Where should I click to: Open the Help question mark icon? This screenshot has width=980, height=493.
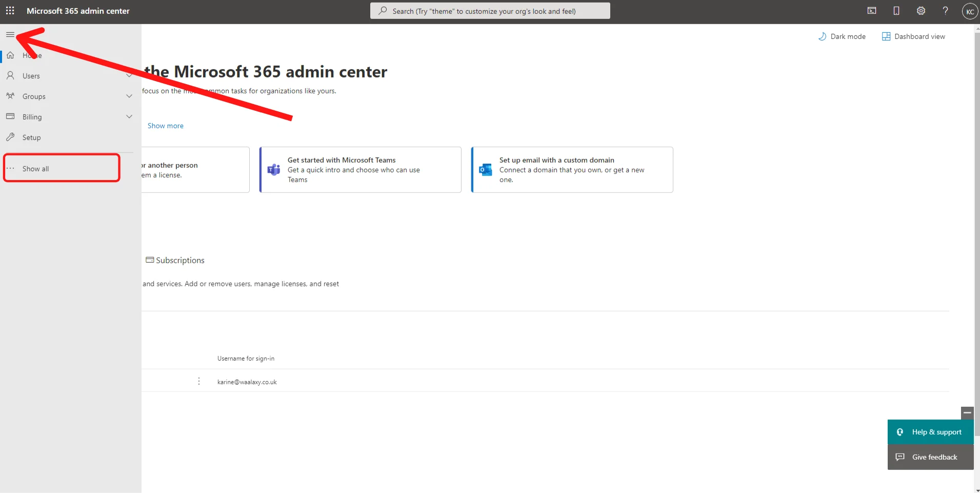[946, 11]
